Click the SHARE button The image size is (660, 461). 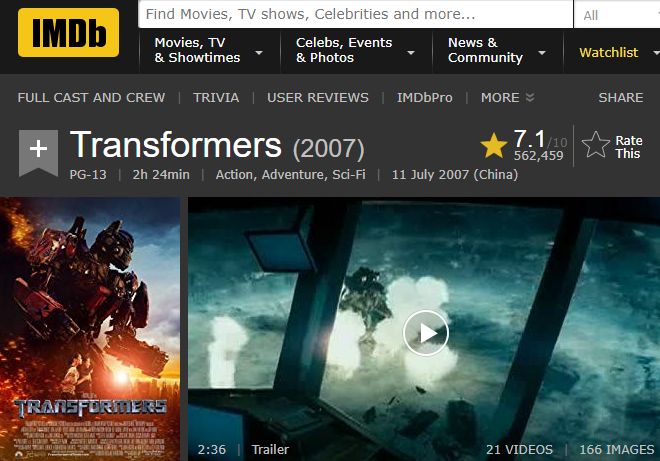620,98
